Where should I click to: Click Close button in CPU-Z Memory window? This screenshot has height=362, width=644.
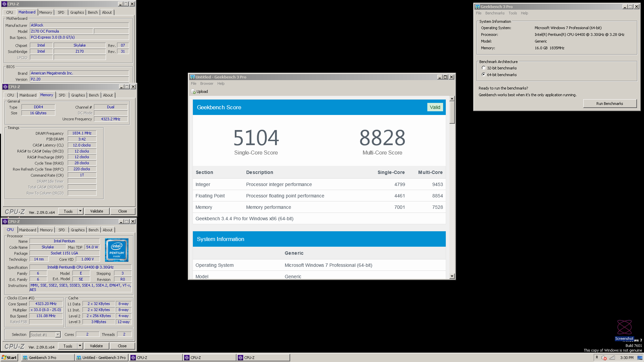click(122, 211)
